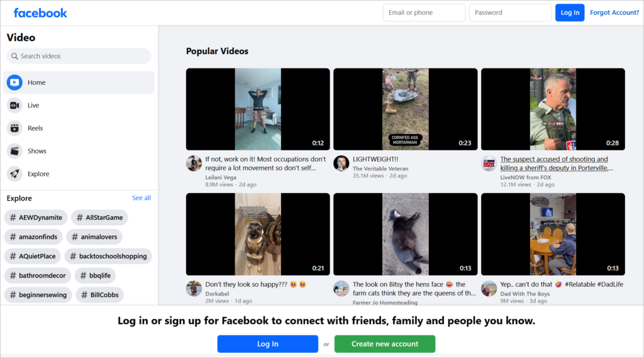Go to Reels section
This screenshot has width=644, height=358.
pyautogui.click(x=79, y=128)
